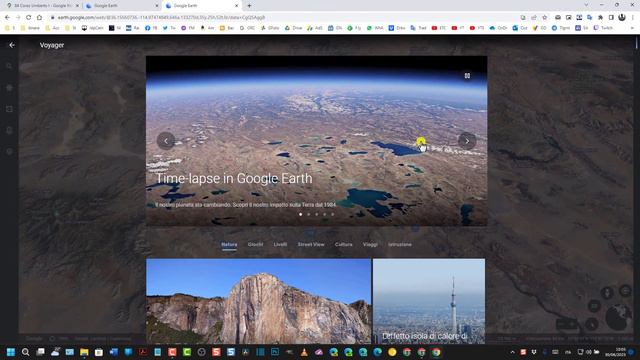Image resolution: width=640 pixels, height=360 pixels.
Task: Go back from the Voyager panel
Action: point(12,45)
